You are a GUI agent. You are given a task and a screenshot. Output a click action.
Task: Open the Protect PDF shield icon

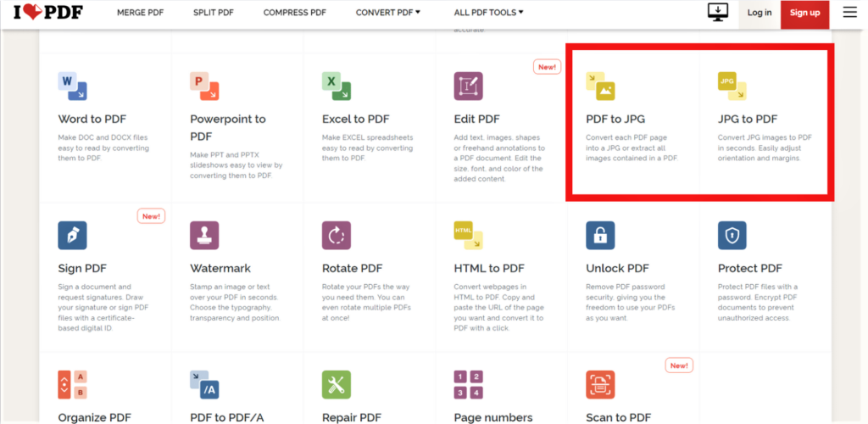tap(732, 235)
